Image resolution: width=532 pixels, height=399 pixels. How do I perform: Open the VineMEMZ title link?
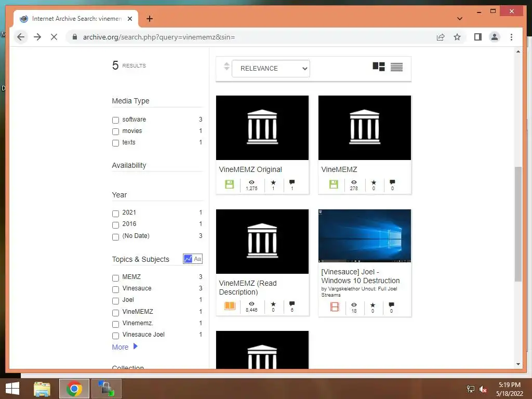tap(339, 169)
